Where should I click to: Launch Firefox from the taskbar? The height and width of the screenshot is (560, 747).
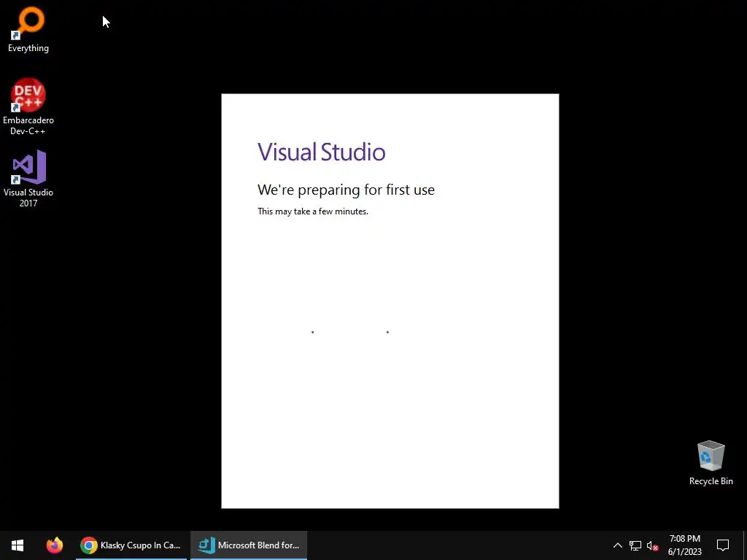tap(54, 545)
